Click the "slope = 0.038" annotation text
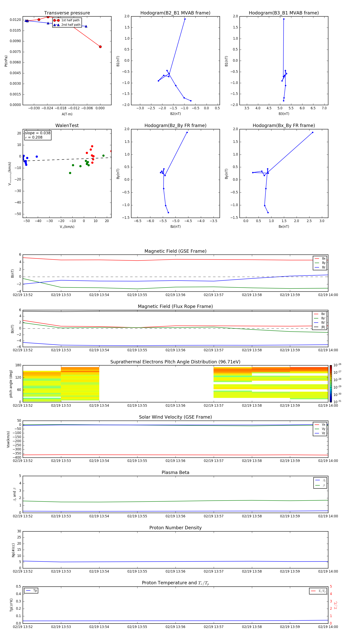Viewport: 351px width, 644px height. [37, 133]
